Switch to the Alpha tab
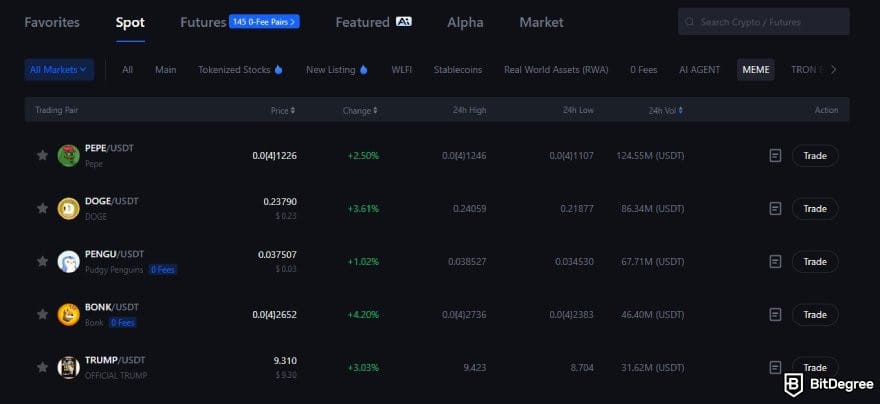Viewport: 880px width, 404px height. pyautogui.click(x=465, y=22)
